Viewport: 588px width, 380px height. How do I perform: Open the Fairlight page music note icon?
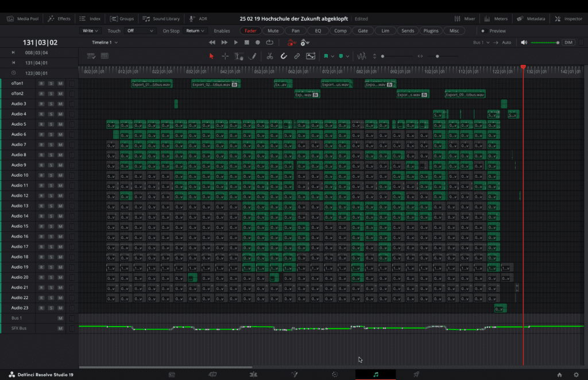click(x=376, y=374)
